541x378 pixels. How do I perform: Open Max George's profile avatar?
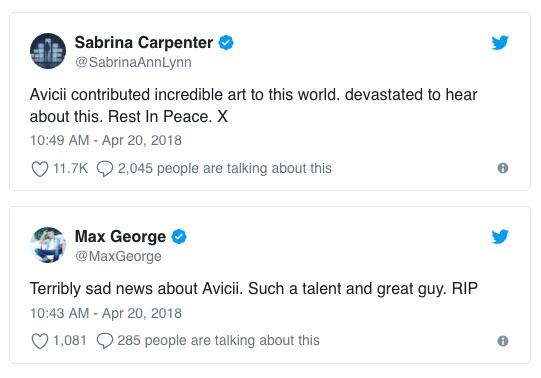click(48, 245)
